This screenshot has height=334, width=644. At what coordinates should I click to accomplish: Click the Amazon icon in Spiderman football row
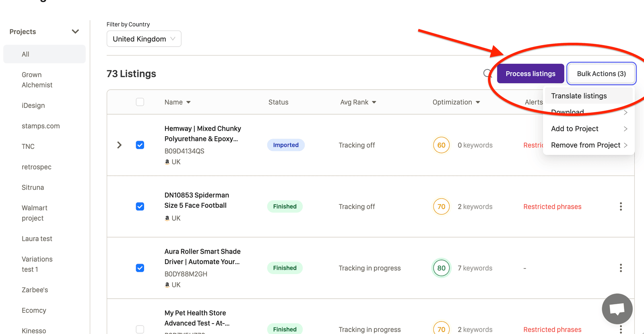[x=167, y=218]
